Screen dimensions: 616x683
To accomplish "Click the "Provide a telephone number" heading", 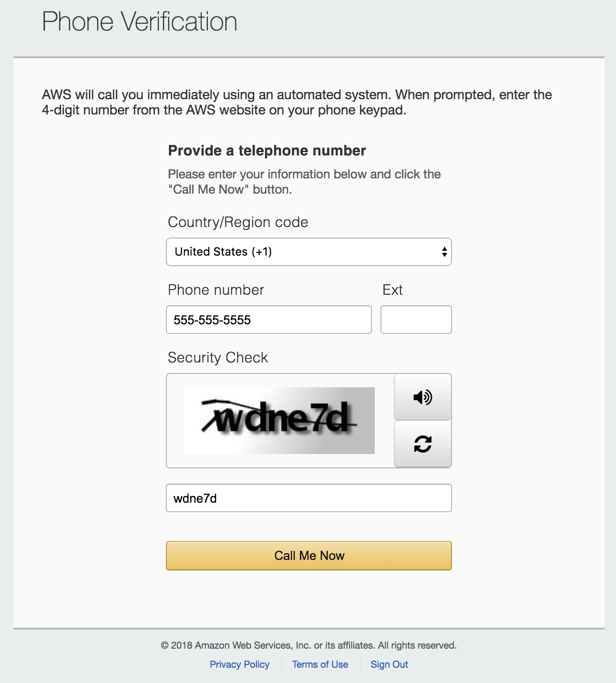I will 267,151.
